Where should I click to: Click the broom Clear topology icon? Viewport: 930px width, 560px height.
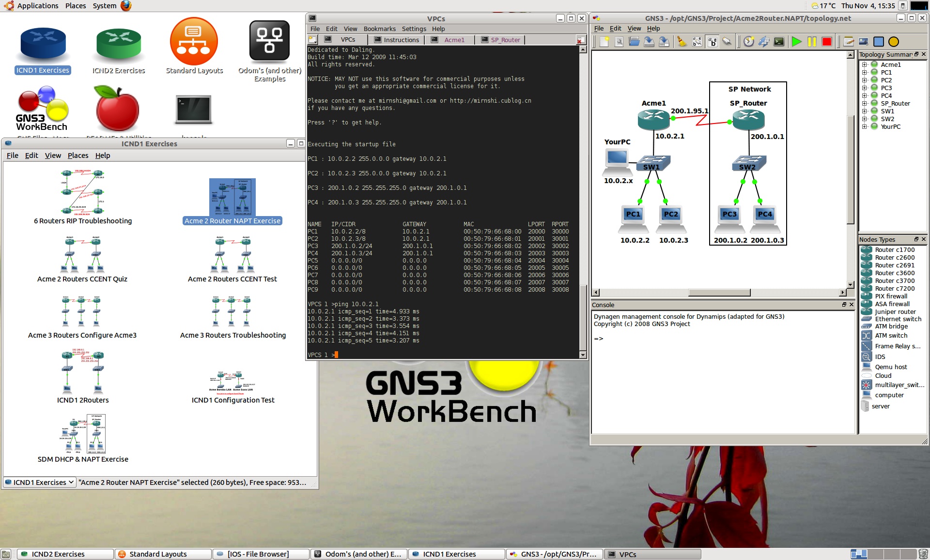pyautogui.click(x=682, y=42)
